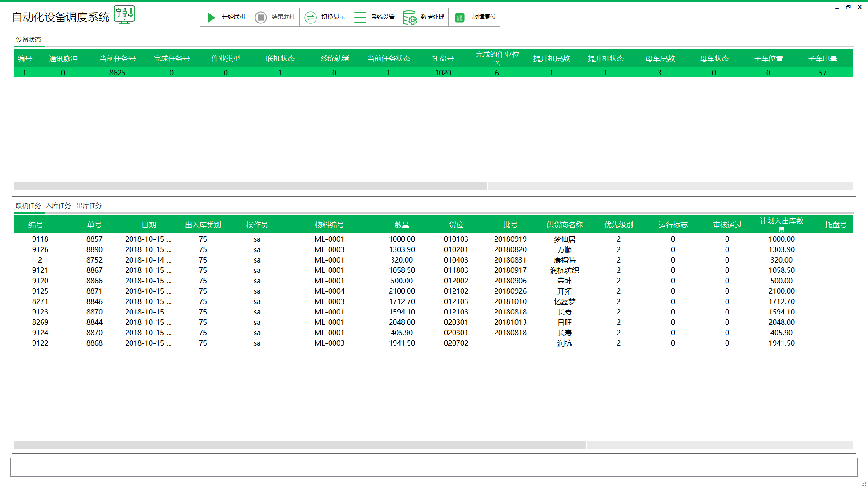Select the 设备状态 tab
868x488 pixels.
pyautogui.click(x=28, y=39)
